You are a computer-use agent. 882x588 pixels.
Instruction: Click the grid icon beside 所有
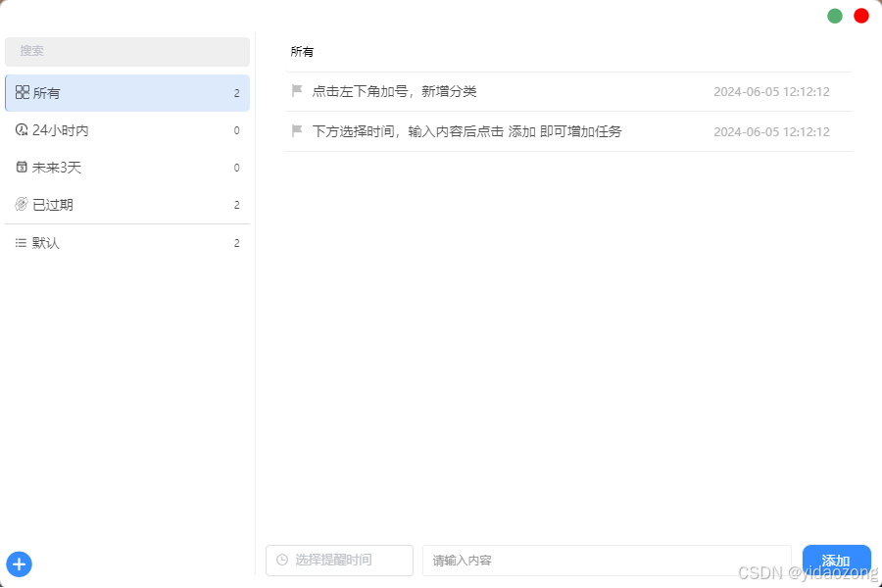click(22, 92)
